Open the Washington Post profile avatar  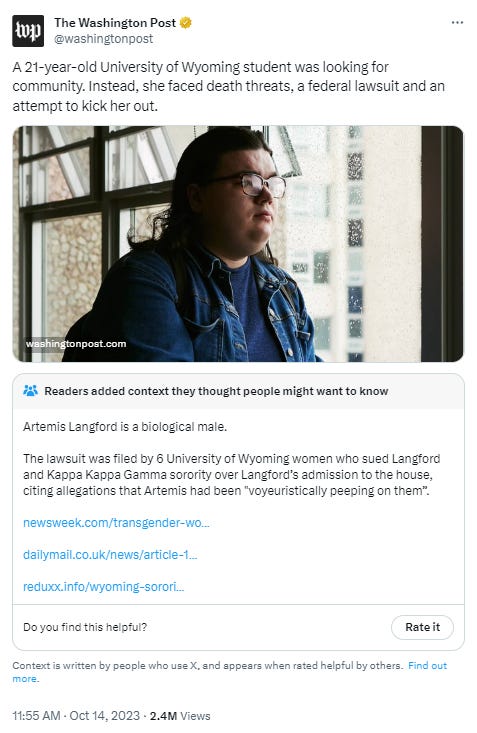point(28,31)
